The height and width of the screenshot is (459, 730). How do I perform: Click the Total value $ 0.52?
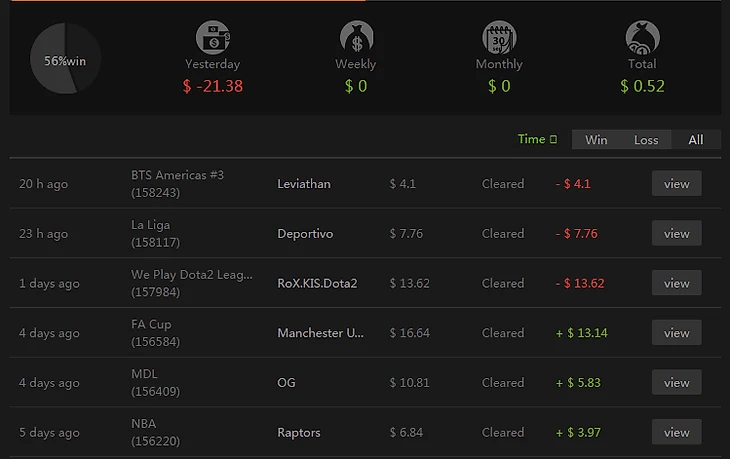pyautogui.click(x=642, y=86)
